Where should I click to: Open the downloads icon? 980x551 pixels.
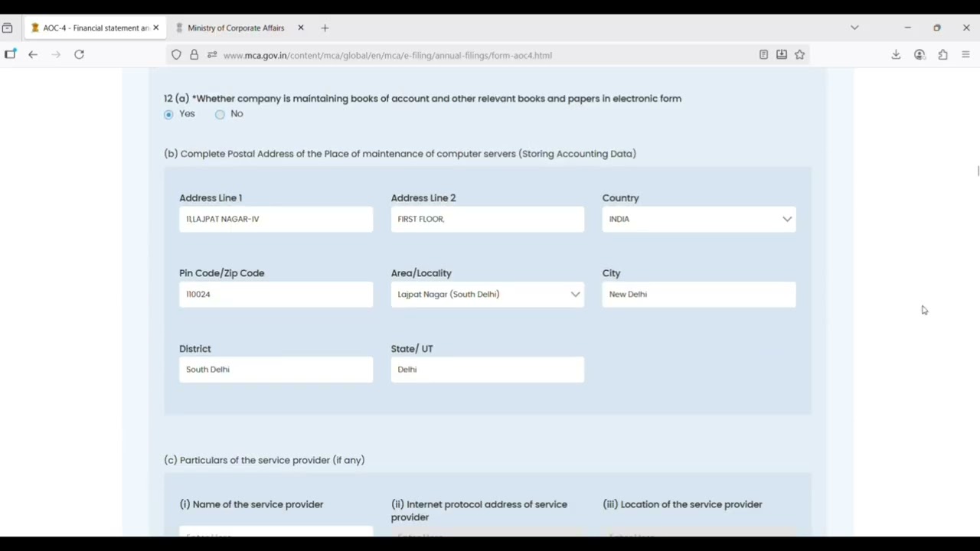[896, 55]
